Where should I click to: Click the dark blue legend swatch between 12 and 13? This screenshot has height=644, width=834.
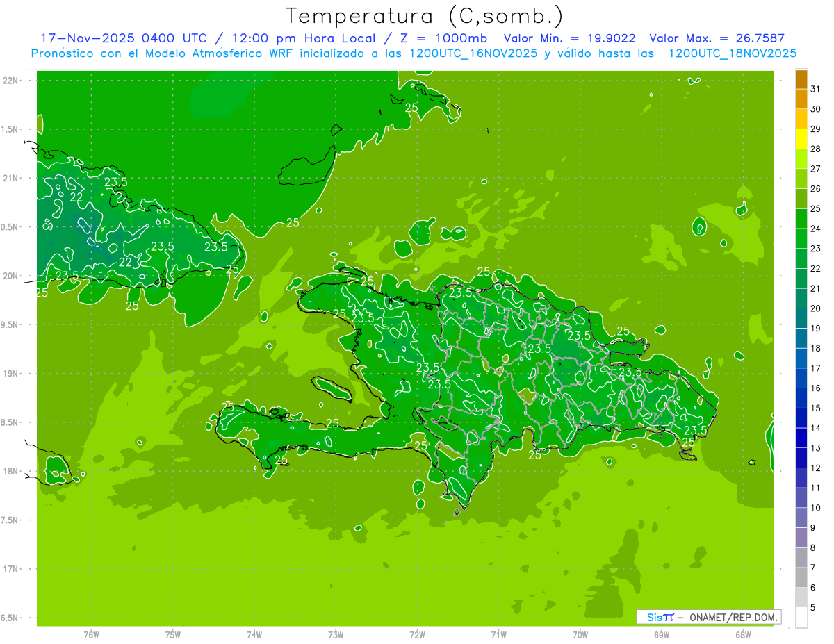[801, 458]
